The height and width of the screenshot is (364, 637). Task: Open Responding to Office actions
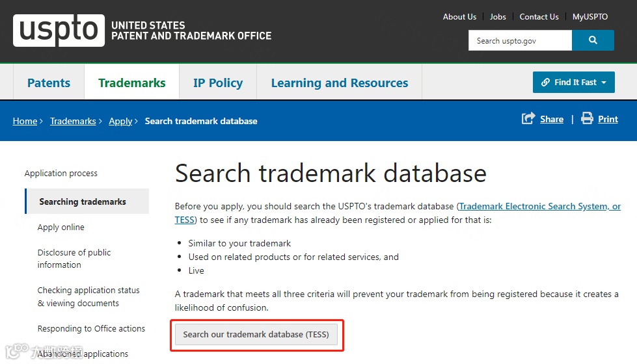click(x=91, y=328)
